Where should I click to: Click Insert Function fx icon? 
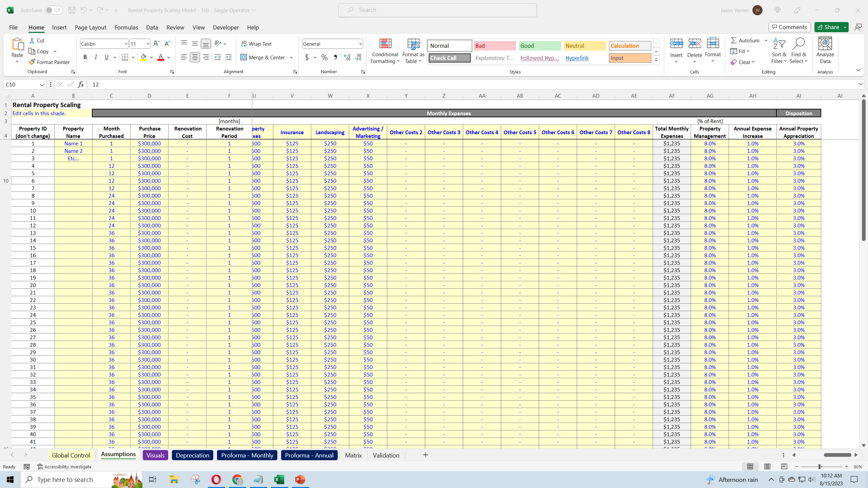click(x=81, y=84)
